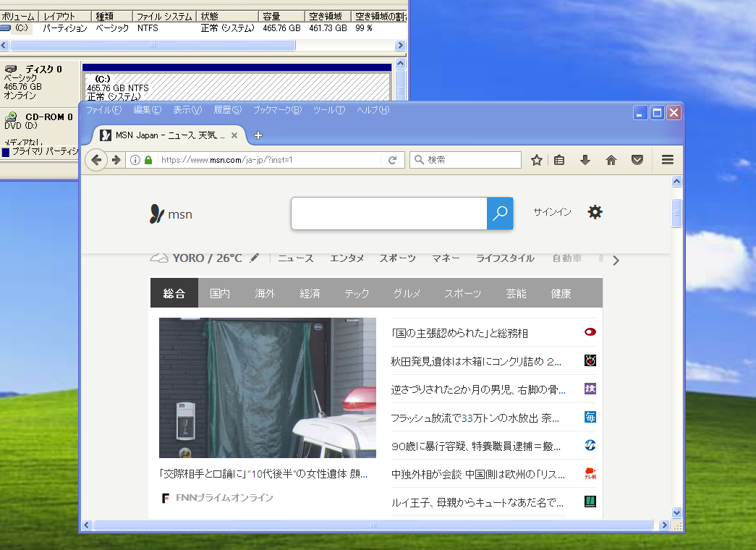
Task: Open the downloads panel in Firefox
Action: (x=585, y=159)
